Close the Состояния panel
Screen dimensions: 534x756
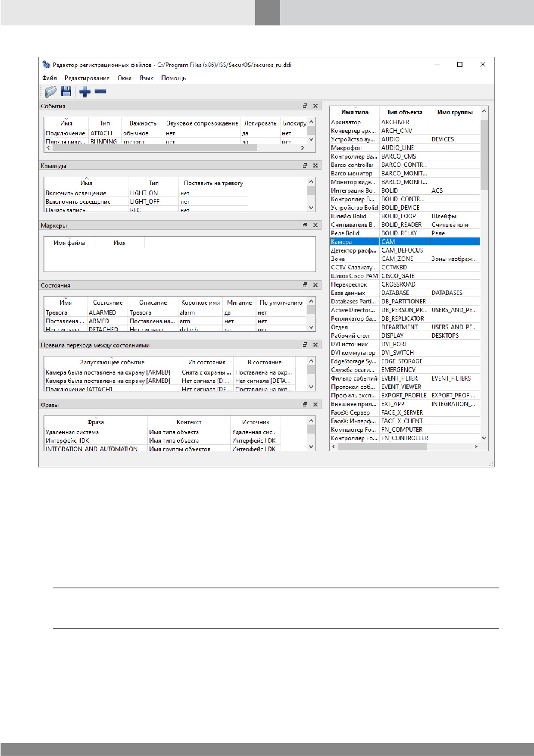pos(315,285)
